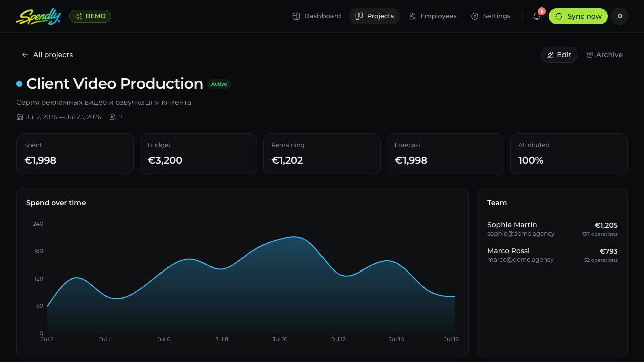
Task: Open the user avatar D menu
Action: [620, 16]
